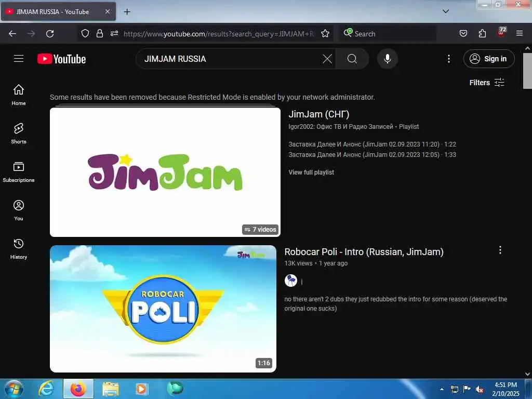This screenshot has height=399, width=532.
Task: Open the clock showing 4:51 PM
Action: 506,389
